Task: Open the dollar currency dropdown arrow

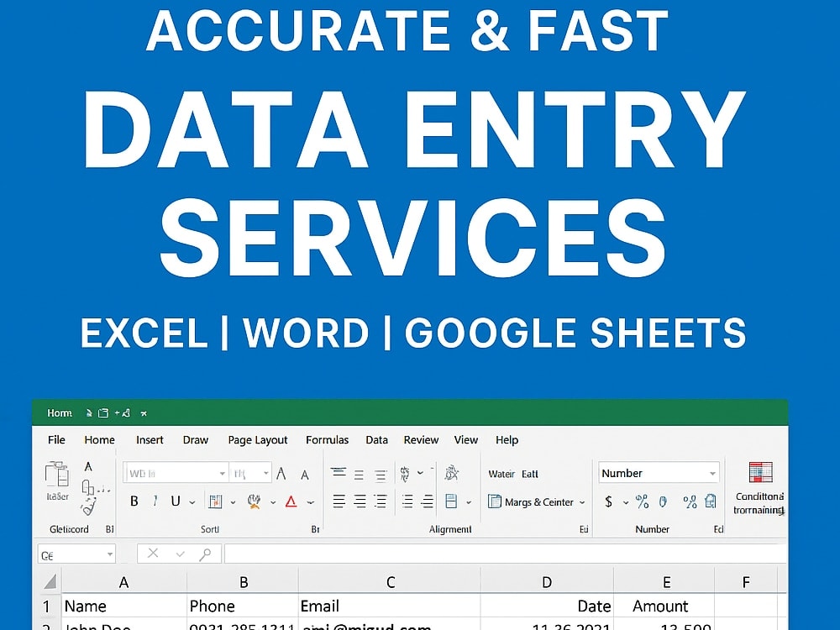Action: tap(625, 502)
